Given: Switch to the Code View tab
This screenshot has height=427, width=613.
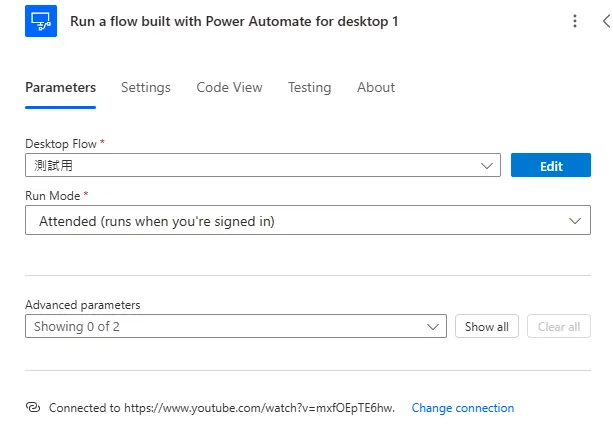Looking at the screenshot, I should [229, 88].
